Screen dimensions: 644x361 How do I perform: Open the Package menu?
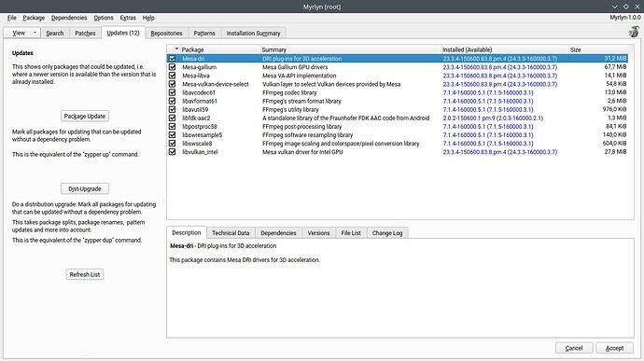(34, 18)
